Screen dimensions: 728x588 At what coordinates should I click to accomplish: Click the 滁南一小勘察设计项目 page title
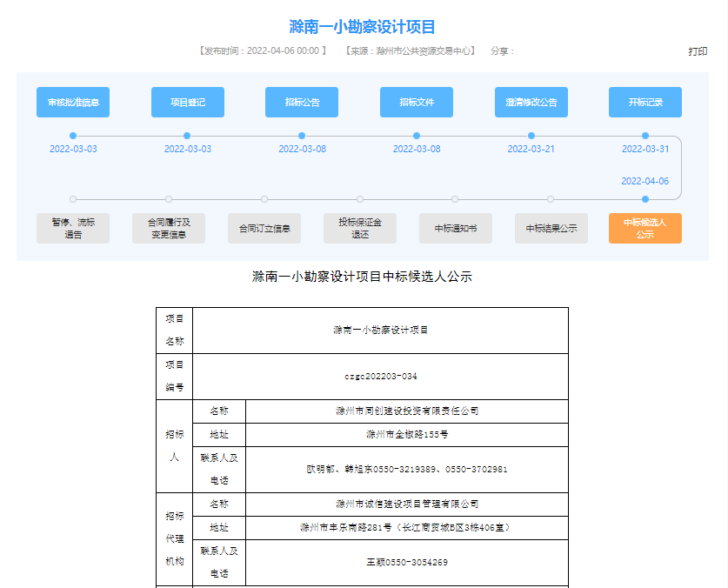pos(363,27)
